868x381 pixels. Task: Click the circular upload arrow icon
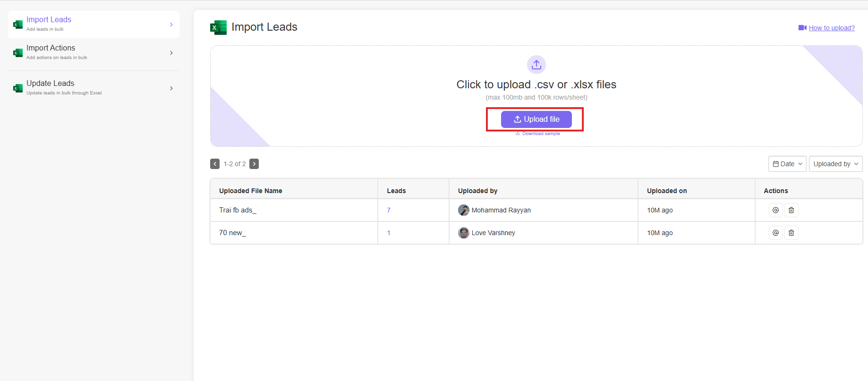[x=536, y=65]
